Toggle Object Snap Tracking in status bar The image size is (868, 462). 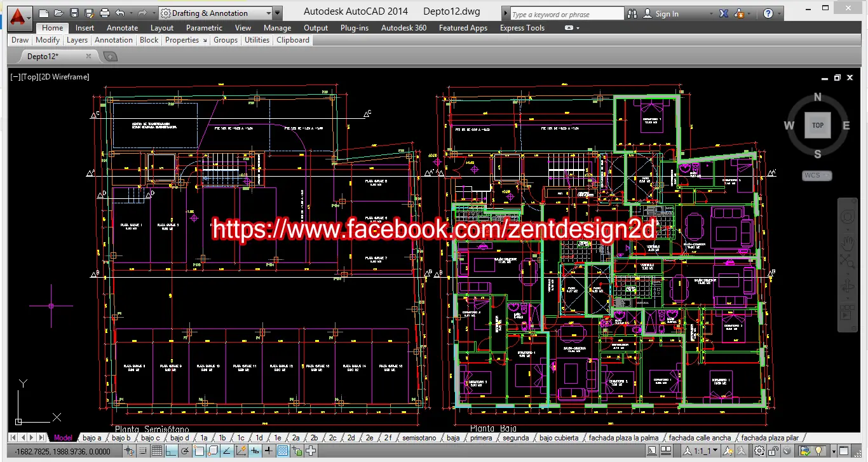(227, 451)
